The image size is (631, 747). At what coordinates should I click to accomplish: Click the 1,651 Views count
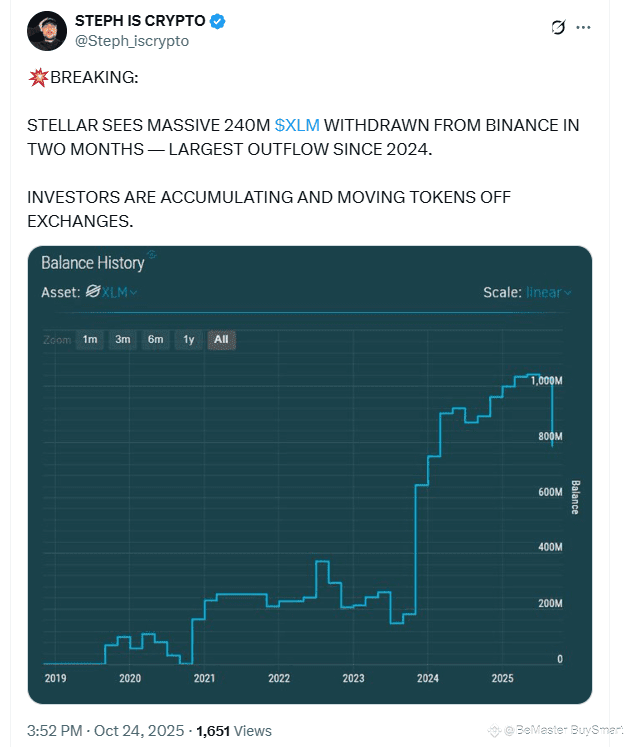click(233, 731)
